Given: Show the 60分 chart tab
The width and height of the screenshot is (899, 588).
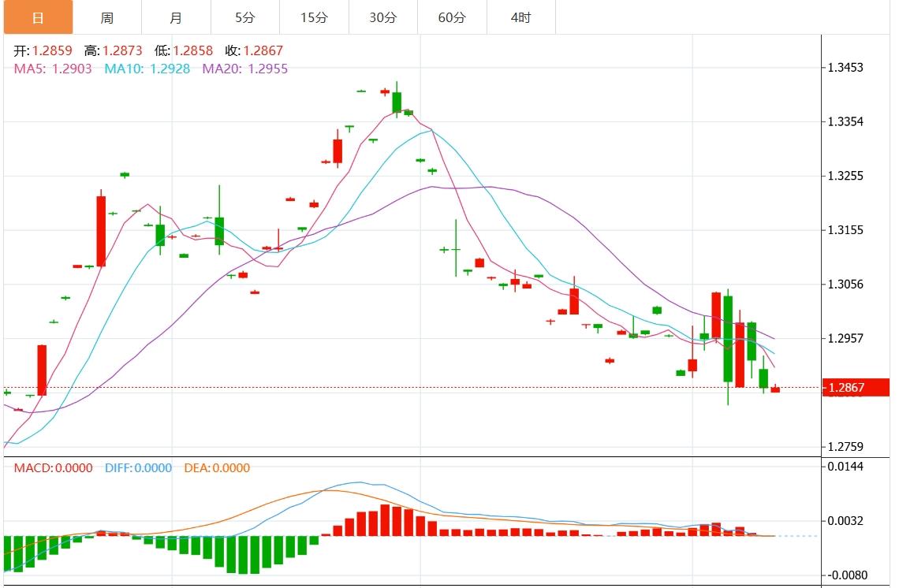Looking at the screenshot, I should [x=452, y=17].
